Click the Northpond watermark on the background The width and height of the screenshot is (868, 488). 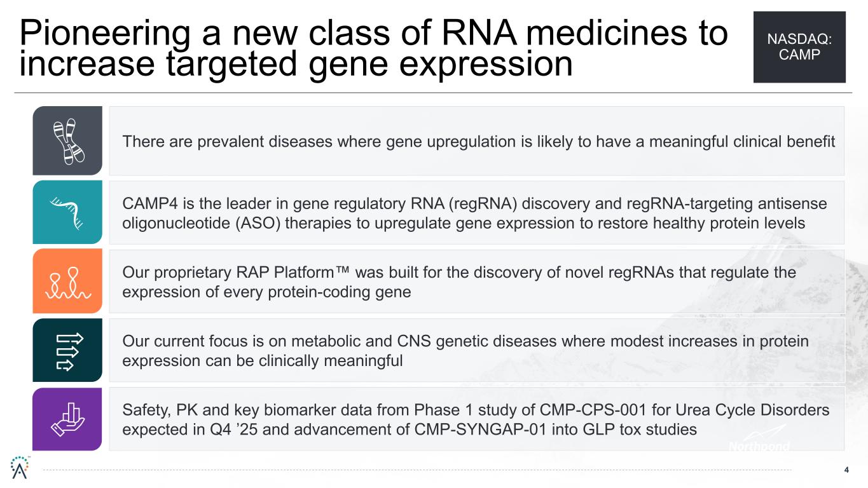[x=759, y=446]
